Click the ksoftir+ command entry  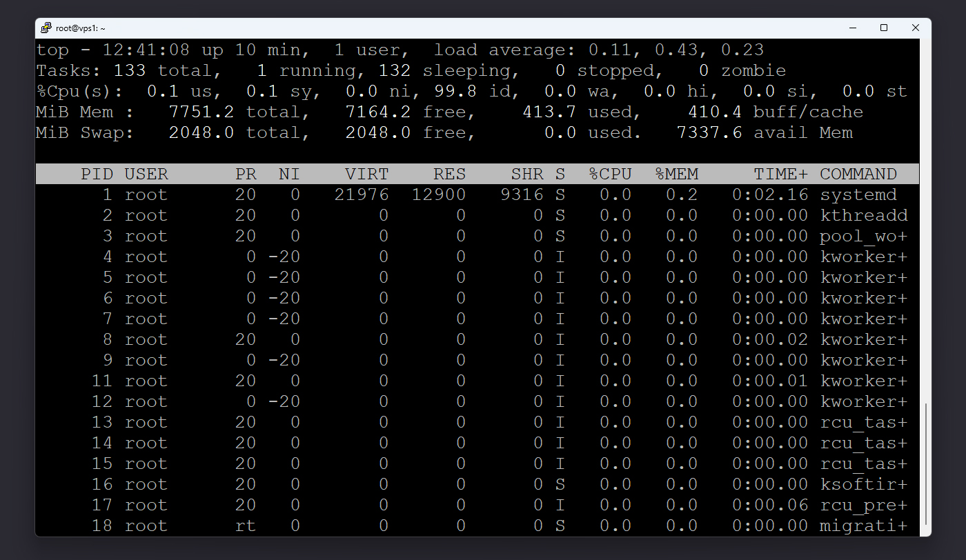pyautogui.click(x=863, y=484)
